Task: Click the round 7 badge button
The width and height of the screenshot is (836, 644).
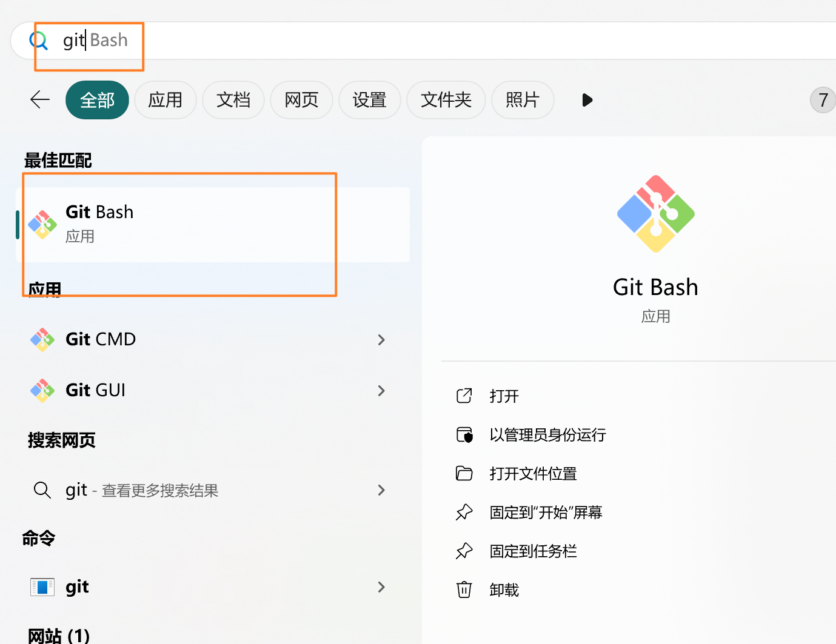Action: point(823,100)
